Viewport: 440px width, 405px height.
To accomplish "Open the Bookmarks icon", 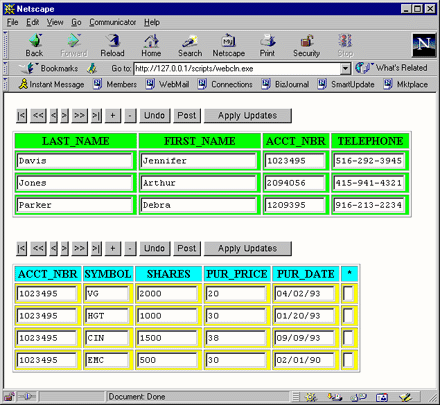I will point(49,68).
